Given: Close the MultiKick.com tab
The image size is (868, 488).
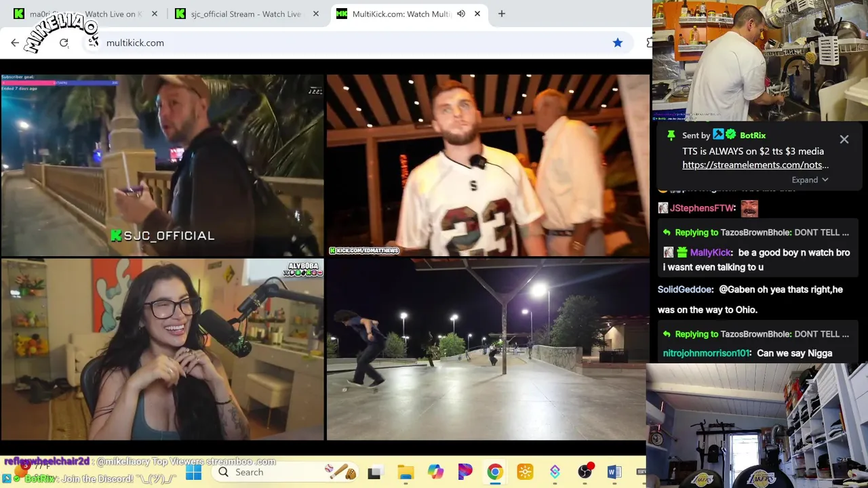Looking at the screenshot, I should point(477,14).
